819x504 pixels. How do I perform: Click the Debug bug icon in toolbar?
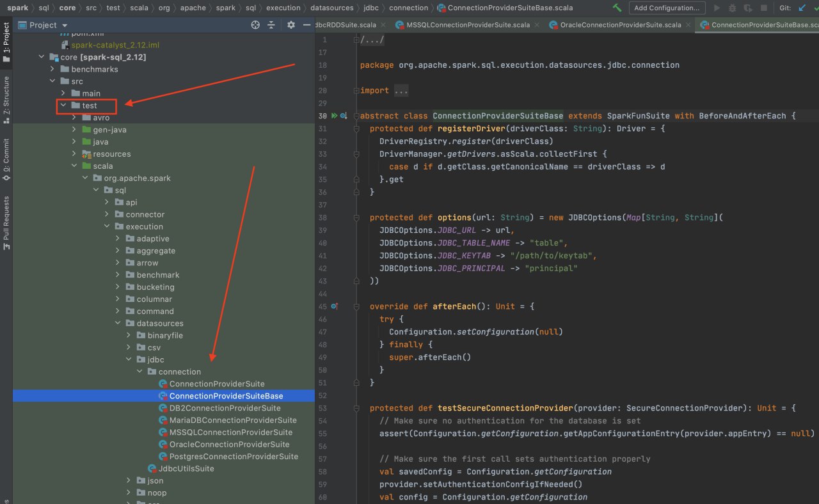tap(732, 8)
